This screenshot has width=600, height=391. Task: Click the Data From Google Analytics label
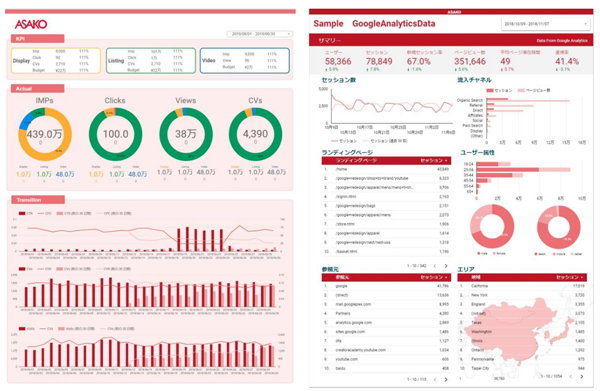561,41
